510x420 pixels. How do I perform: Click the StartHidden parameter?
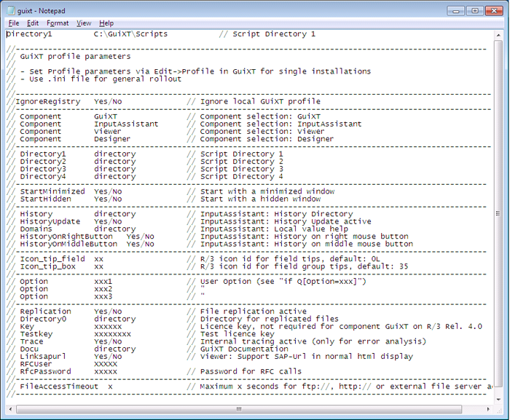pyautogui.click(x=45, y=199)
